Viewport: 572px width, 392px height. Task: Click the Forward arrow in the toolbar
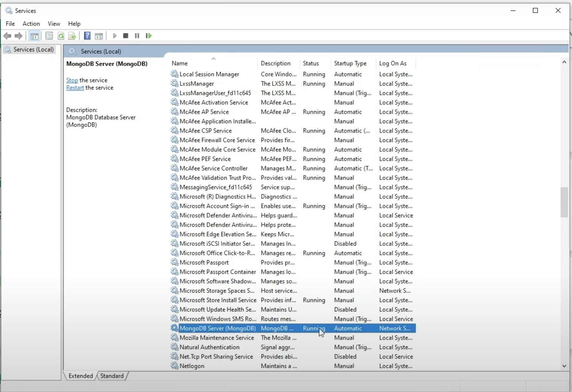point(19,36)
